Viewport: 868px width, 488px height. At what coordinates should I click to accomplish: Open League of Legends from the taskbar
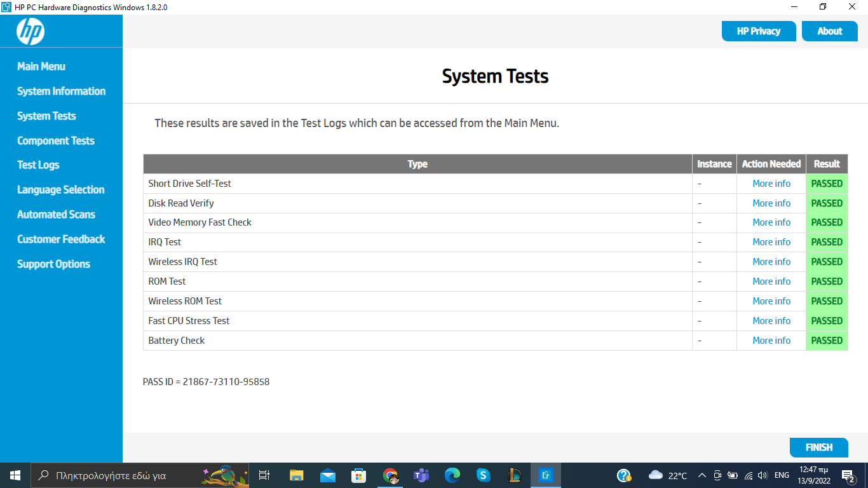tap(515, 475)
